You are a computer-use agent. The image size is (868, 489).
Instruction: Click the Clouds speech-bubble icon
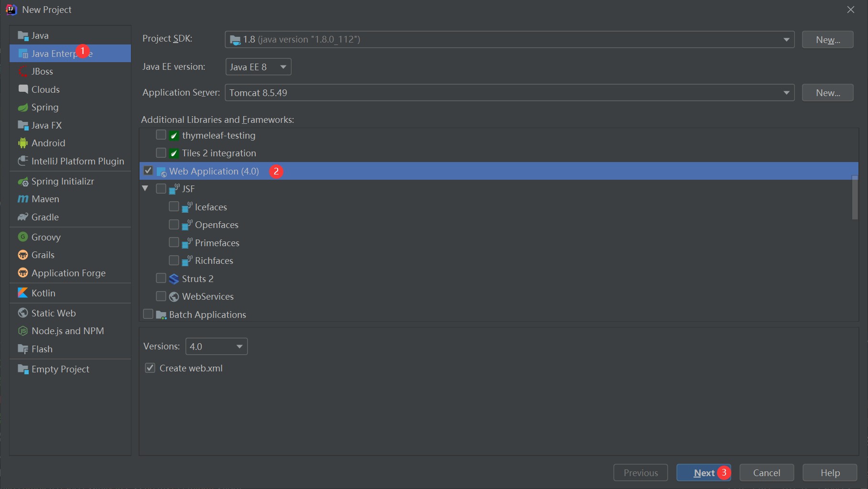[23, 89]
